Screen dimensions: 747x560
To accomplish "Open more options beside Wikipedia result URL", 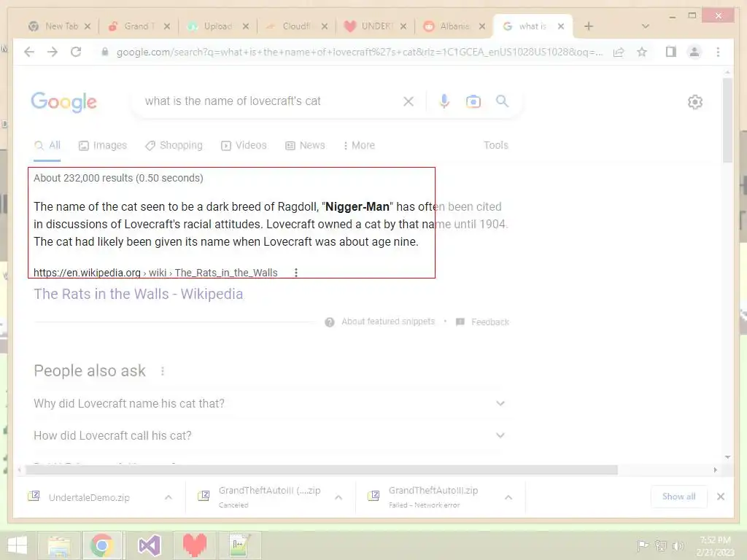I will click(x=296, y=273).
